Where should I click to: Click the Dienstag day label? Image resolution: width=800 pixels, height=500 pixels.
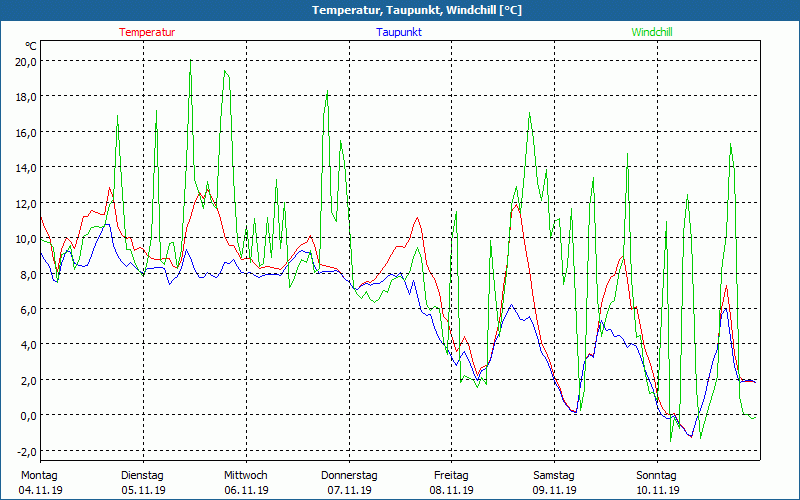click(x=142, y=475)
